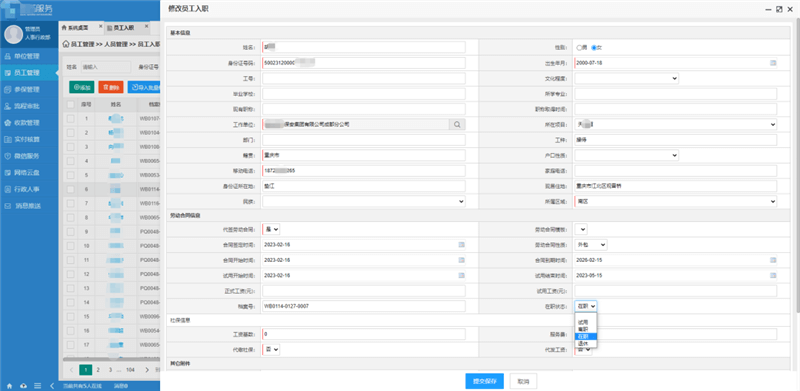Click search magnifier in 工作单位 field
Screen dimensions: 800x391
coord(457,124)
